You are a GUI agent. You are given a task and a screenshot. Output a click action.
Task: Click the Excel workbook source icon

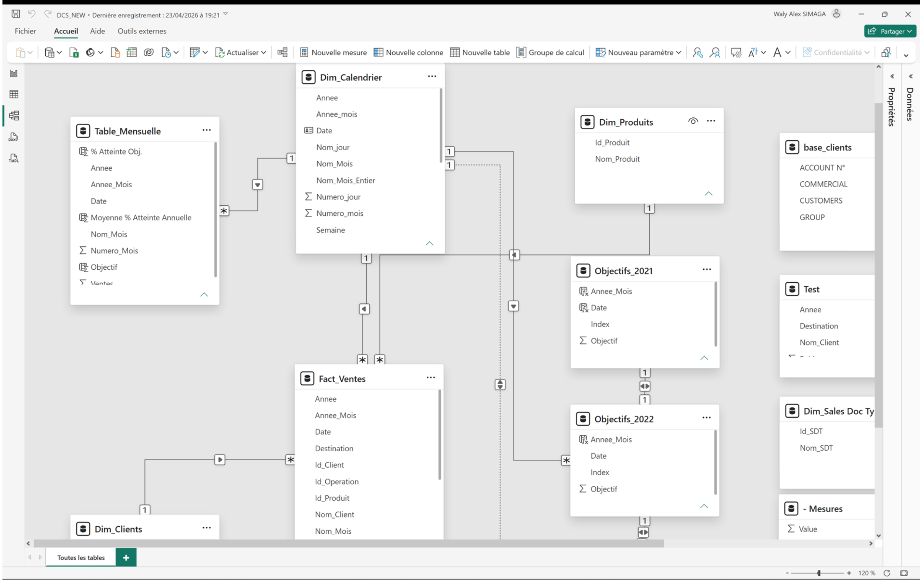pos(74,52)
